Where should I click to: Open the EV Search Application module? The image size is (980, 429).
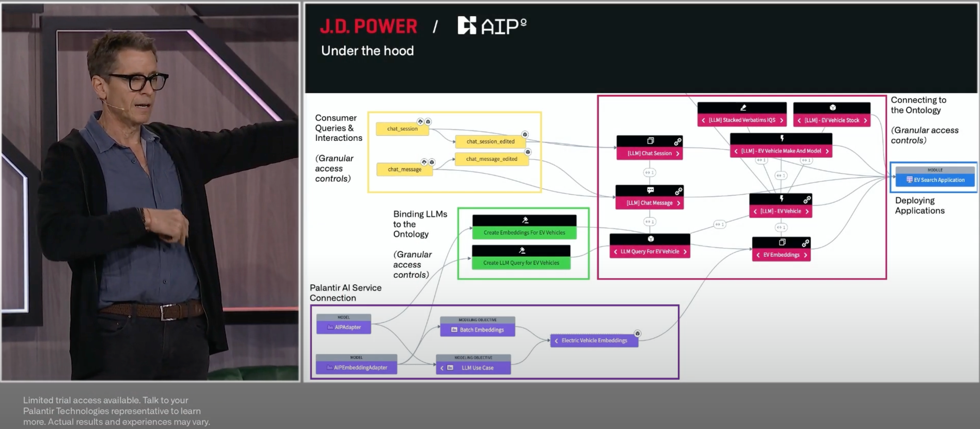point(935,180)
